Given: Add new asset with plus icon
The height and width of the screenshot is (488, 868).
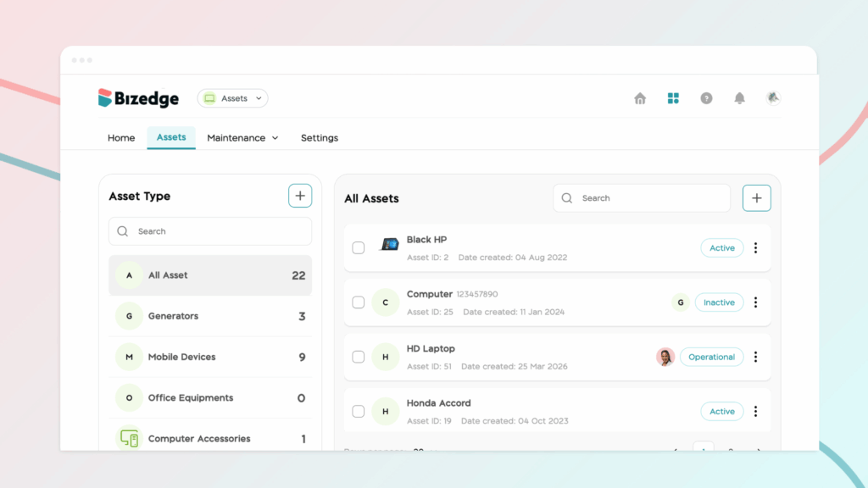Looking at the screenshot, I should [756, 198].
